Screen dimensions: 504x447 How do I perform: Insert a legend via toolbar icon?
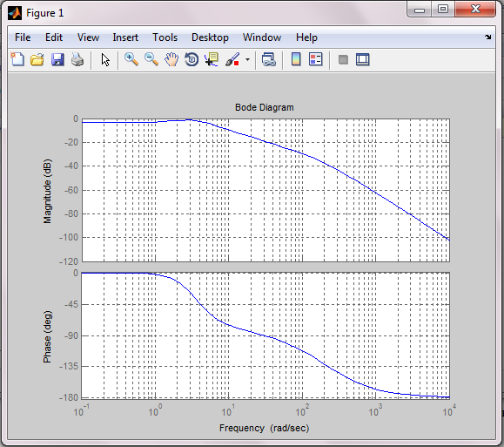coord(316,59)
